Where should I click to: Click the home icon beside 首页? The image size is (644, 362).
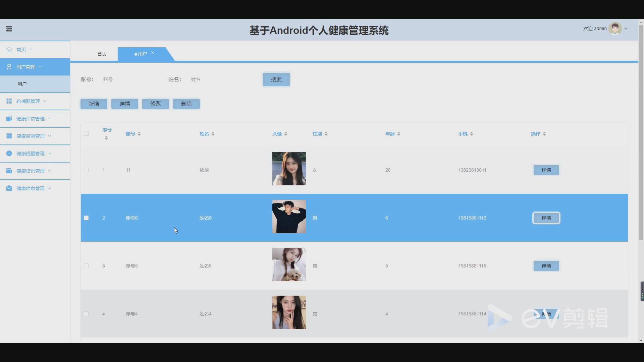pyautogui.click(x=9, y=50)
